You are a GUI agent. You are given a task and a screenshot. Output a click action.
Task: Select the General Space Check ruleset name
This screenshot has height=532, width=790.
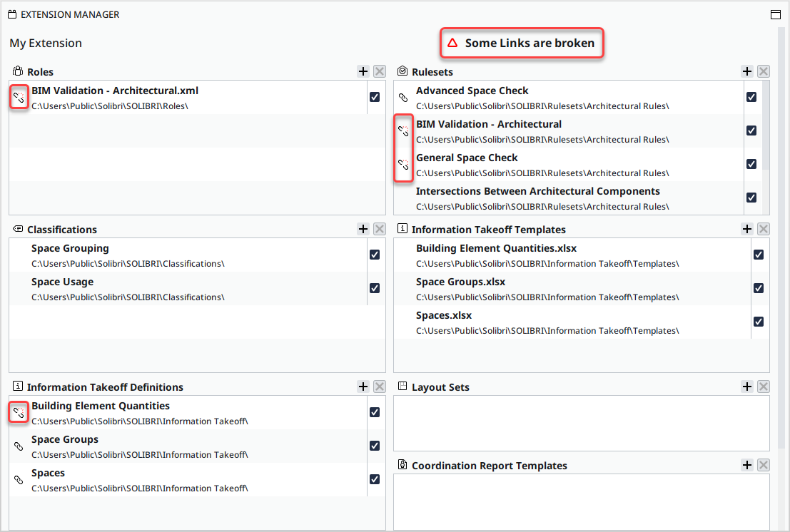[x=467, y=158]
